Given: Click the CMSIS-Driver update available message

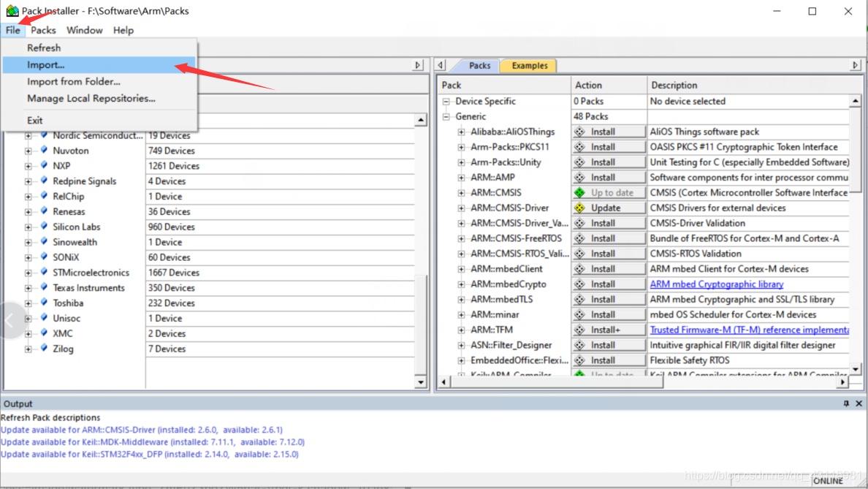Looking at the screenshot, I should (142, 430).
